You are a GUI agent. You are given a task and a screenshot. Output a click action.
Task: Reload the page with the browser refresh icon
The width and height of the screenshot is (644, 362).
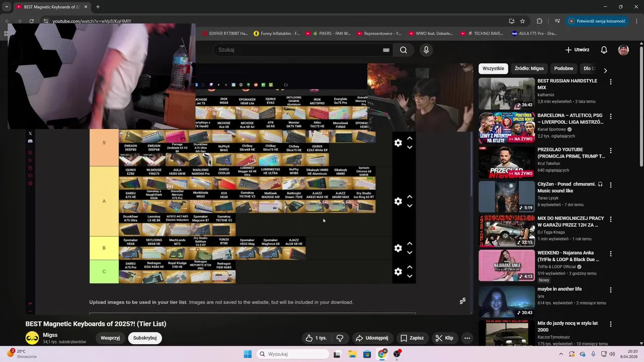[31, 21]
